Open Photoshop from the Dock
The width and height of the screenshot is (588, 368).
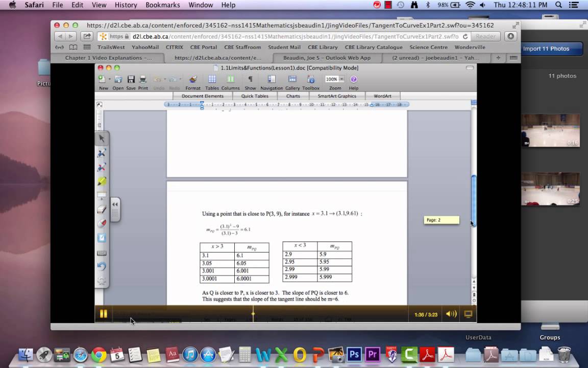pyautogui.click(x=354, y=355)
